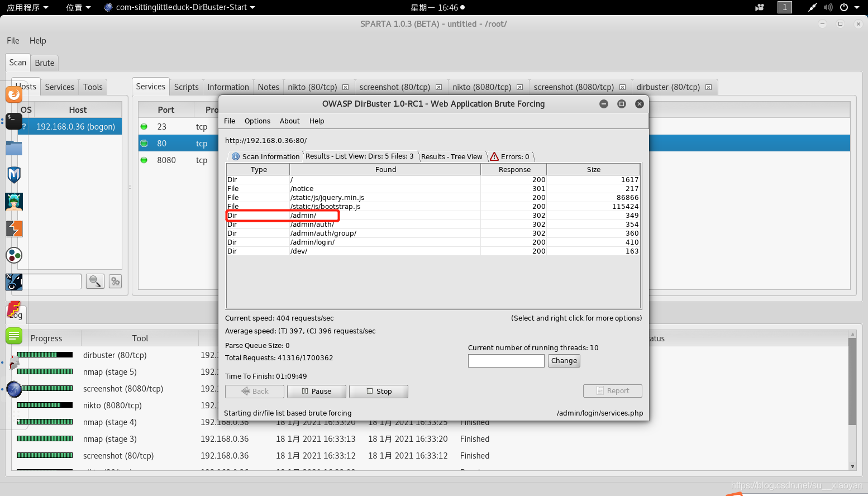Close the dirbuster (80/tcp) tab
868x496 pixels.
(708, 87)
